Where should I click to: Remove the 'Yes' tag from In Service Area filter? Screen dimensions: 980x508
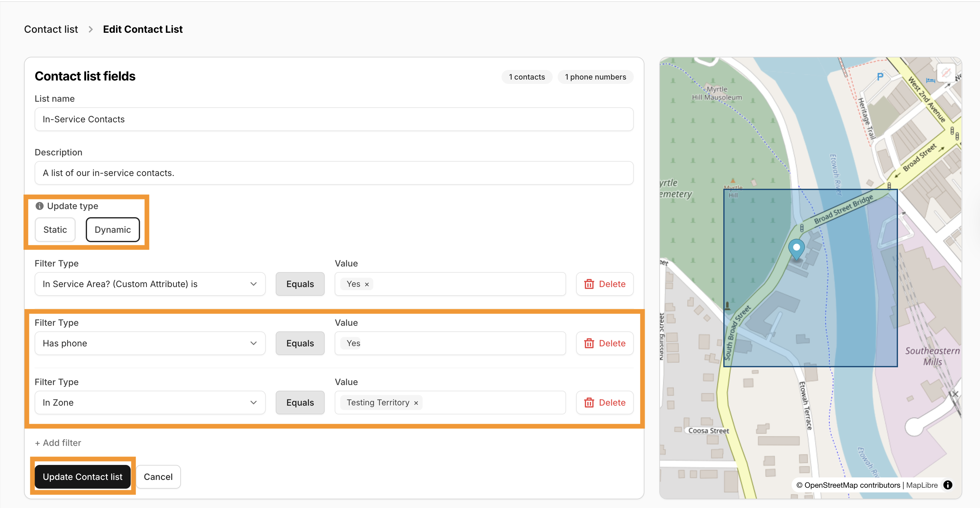coord(367,284)
